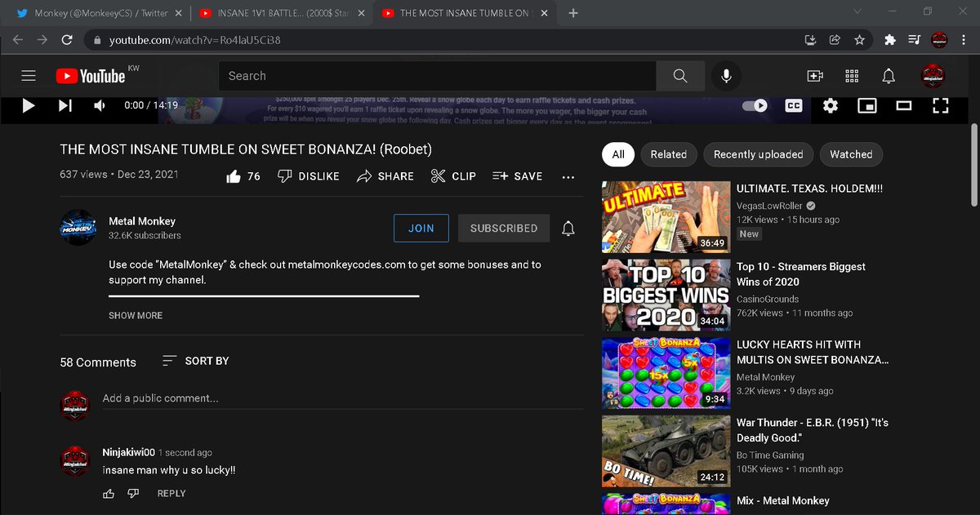
Task: Open Ninjakiwi00 commenter profile
Action: pos(129,452)
